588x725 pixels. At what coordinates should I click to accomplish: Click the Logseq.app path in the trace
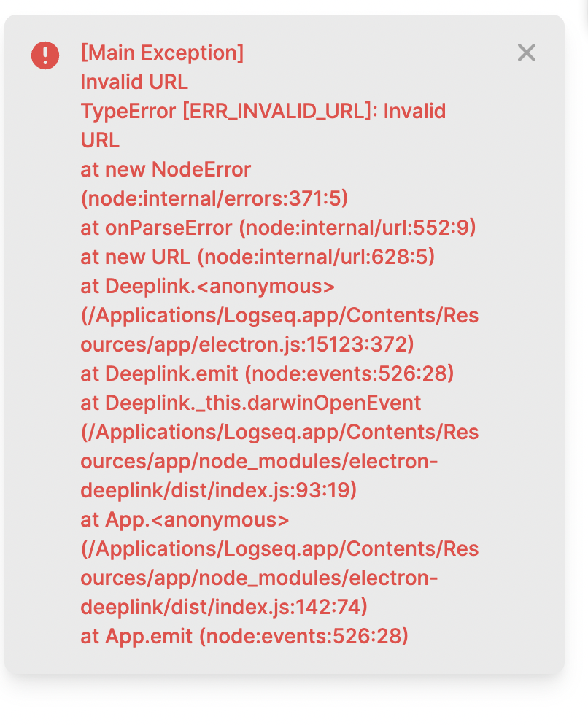(x=280, y=432)
